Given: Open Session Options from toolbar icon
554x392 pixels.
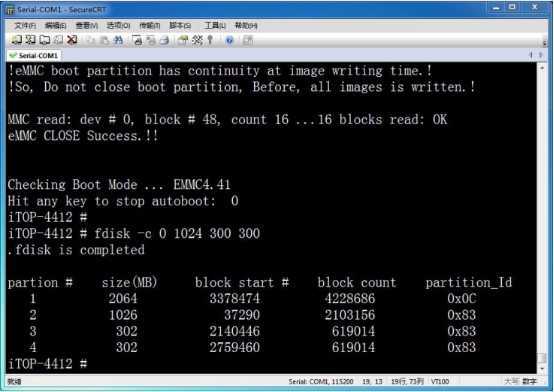Looking at the screenshot, I should (183, 40).
